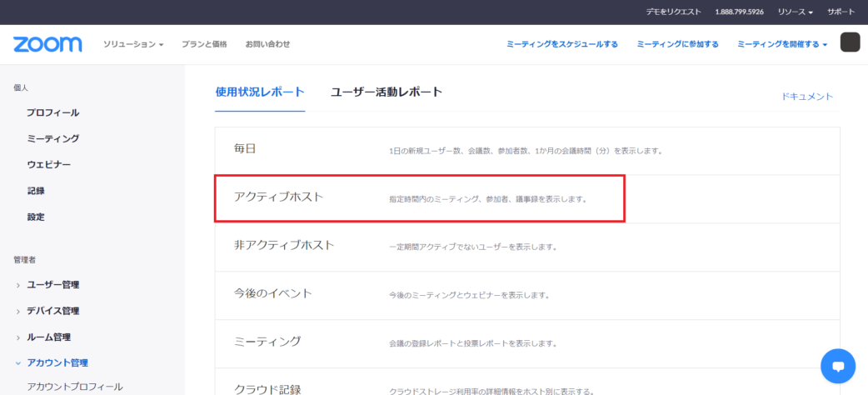Image resolution: width=868 pixels, height=395 pixels.
Task: Expand the ソリューション dropdown menu
Action: point(133,44)
